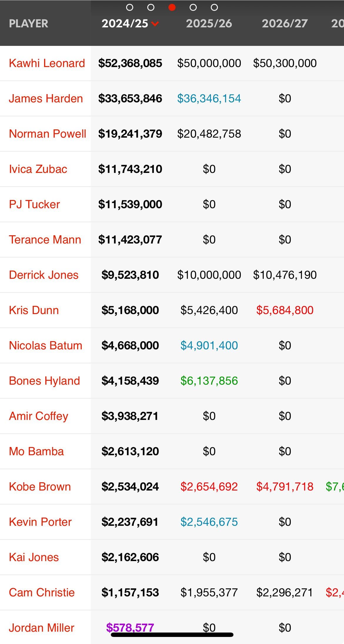Open Cam Christie's player page
The width and height of the screenshot is (344, 644).
click(x=42, y=593)
